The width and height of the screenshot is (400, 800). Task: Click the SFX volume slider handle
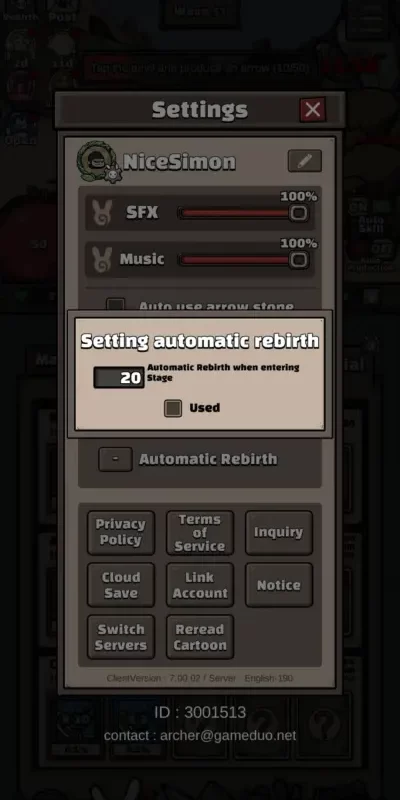pos(298,213)
